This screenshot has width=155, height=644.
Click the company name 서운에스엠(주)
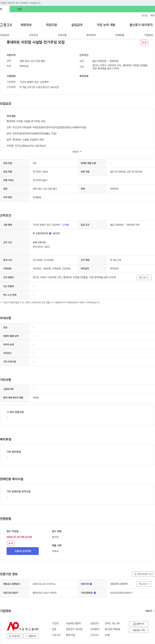[73, 624]
